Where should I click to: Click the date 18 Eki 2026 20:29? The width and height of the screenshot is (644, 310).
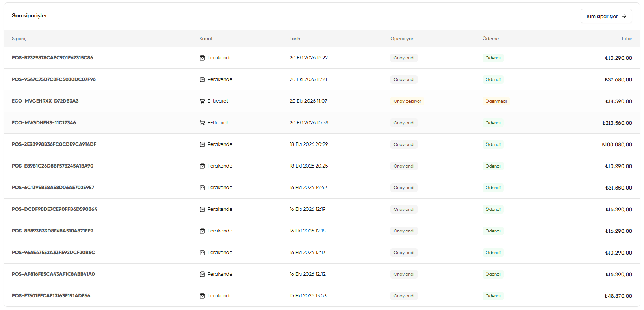point(309,144)
